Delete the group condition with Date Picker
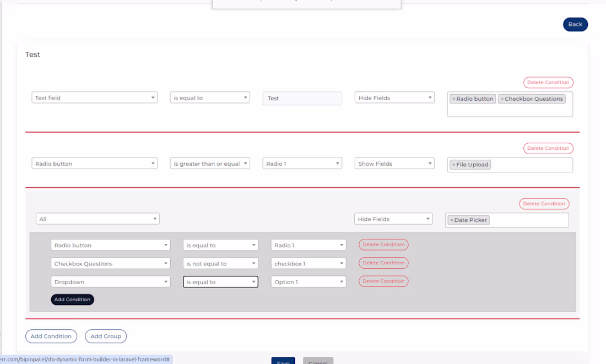 pyautogui.click(x=544, y=204)
